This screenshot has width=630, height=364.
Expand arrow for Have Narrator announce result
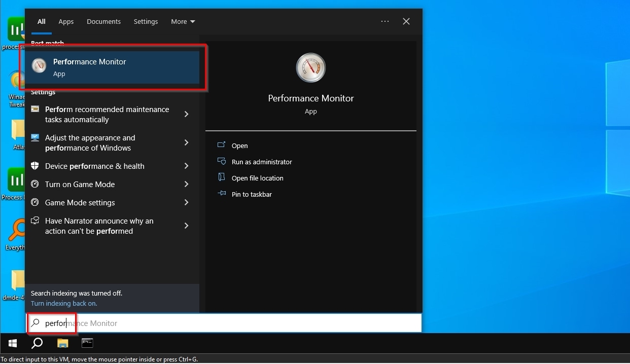click(186, 226)
